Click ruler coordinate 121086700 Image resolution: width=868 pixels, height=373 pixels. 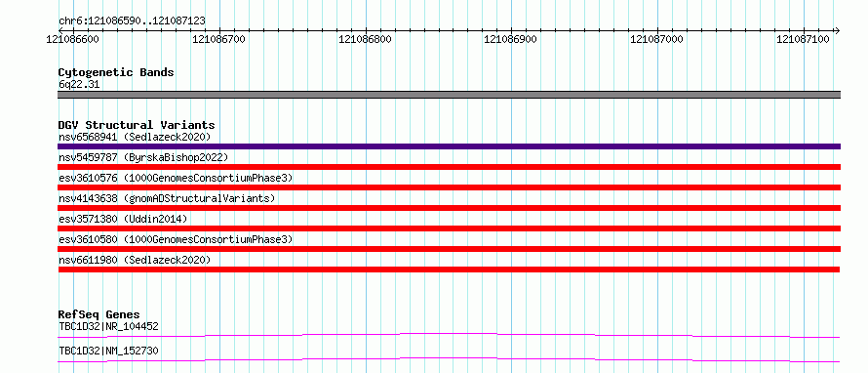coord(219,39)
